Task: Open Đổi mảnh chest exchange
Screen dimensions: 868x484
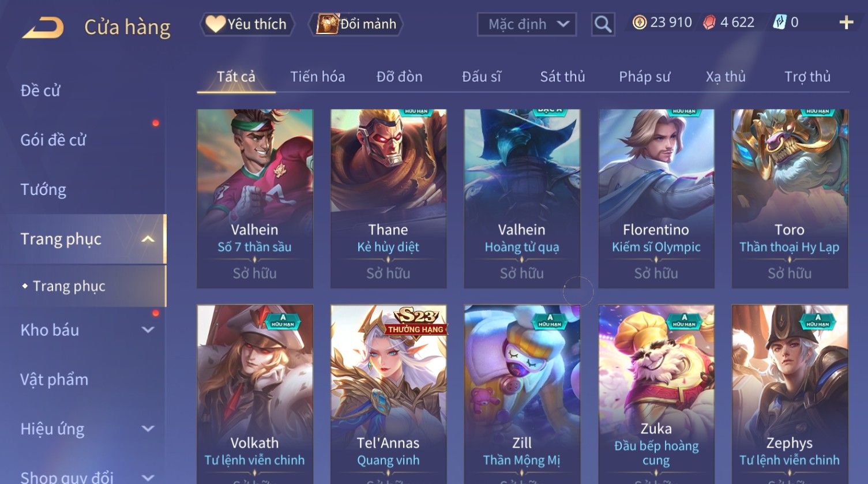Action: (356, 24)
